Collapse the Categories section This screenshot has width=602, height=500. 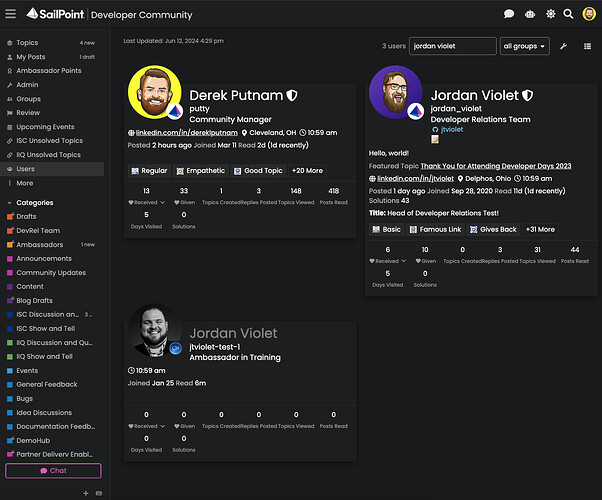[x=35, y=203]
